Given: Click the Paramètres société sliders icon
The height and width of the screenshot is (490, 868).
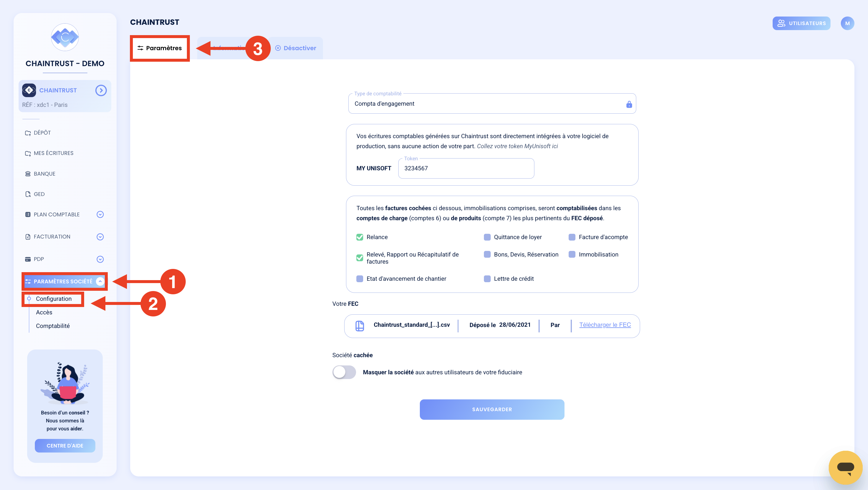Looking at the screenshot, I should pyautogui.click(x=28, y=281).
